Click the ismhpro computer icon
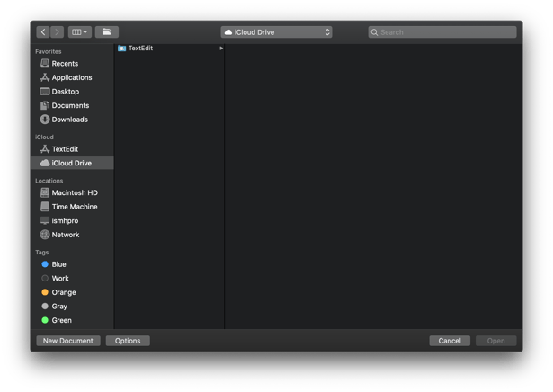 (x=45, y=220)
